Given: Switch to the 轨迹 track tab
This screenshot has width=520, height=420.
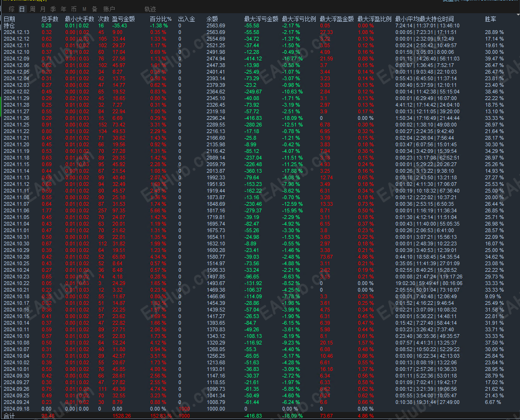Looking at the screenshot, I should [150, 9].
